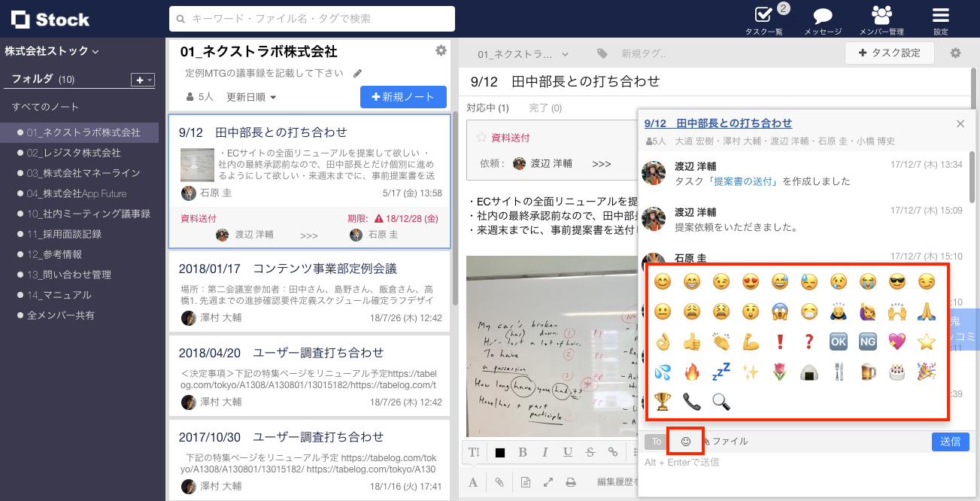
Task: Click the To recipient button
Action: (656, 442)
